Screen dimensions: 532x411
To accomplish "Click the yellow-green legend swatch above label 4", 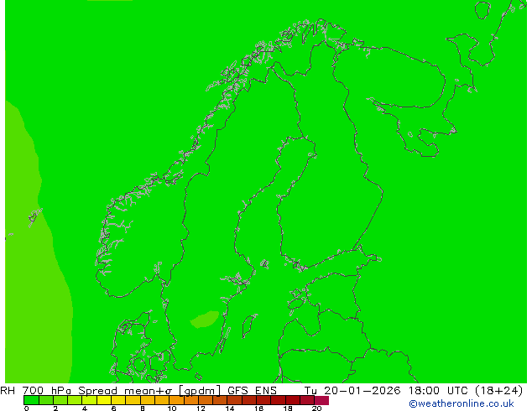I will point(90,400).
